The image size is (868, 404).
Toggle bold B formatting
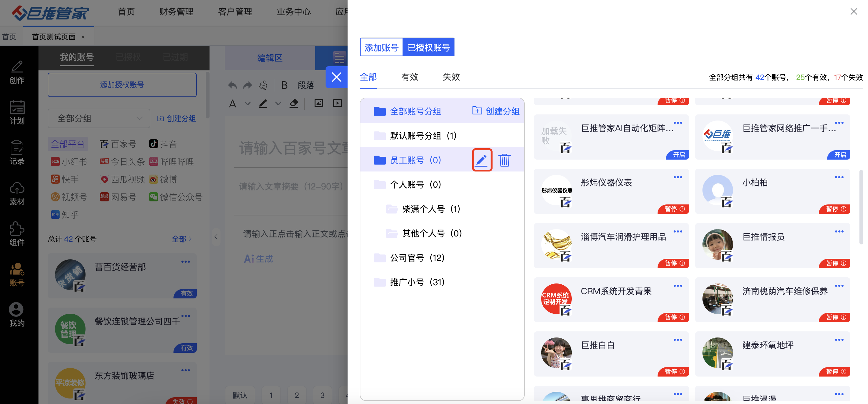click(284, 85)
